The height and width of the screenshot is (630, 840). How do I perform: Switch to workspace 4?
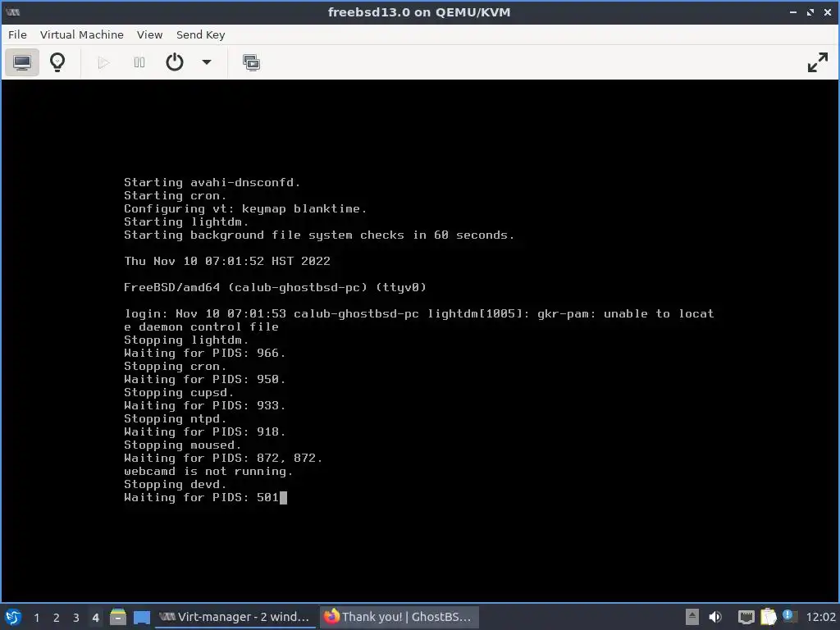point(95,618)
